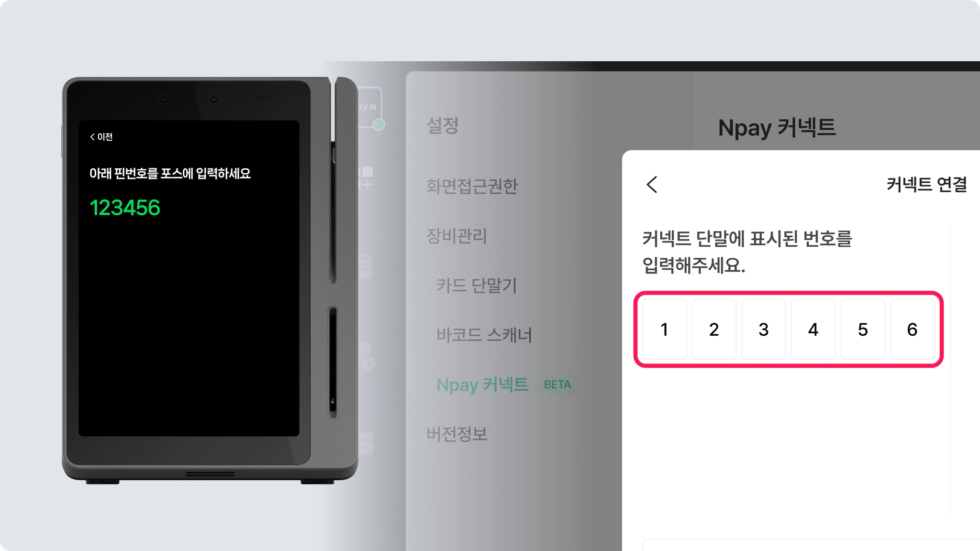Viewport: 980px width, 551px height.
Task: Click the green 123456 PIN on terminal
Action: (125, 208)
